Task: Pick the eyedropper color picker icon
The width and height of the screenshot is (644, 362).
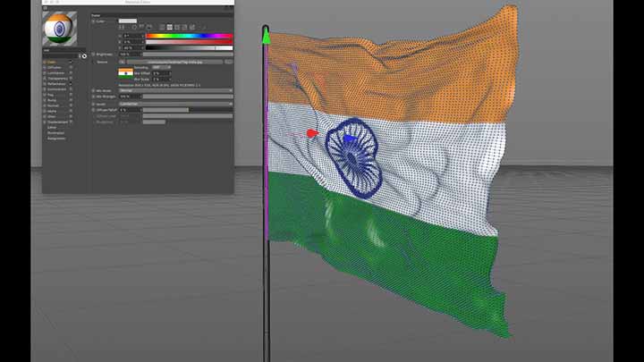Action: point(204,27)
